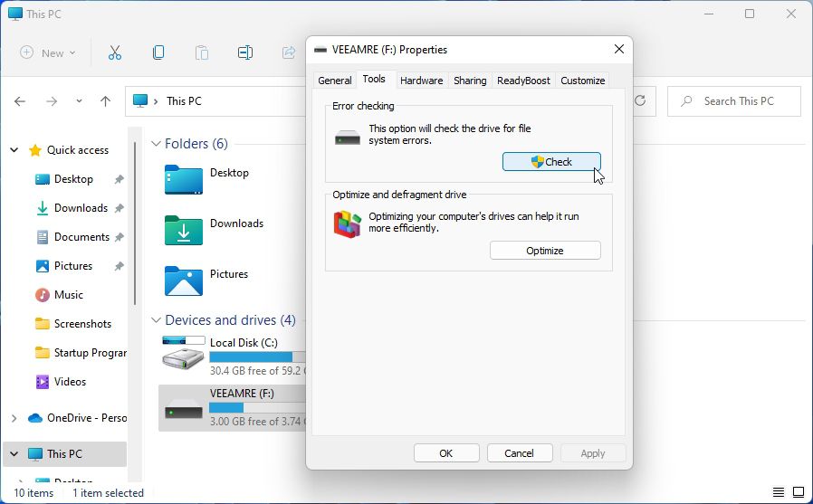Select Music in the navigation pane
The image size is (813, 504).
pyautogui.click(x=68, y=295)
